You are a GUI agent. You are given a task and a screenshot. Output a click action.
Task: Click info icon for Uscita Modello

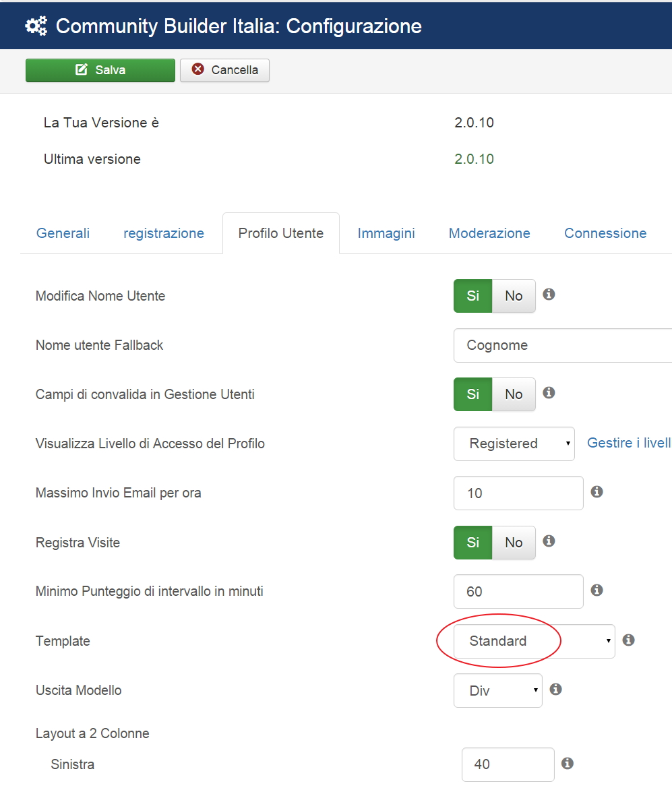click(556, 689)
